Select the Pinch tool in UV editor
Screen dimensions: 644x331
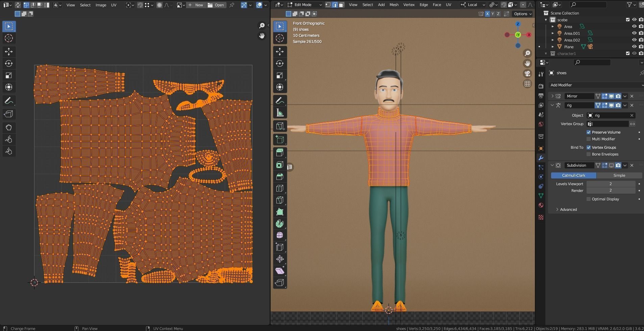click(9, 151)
